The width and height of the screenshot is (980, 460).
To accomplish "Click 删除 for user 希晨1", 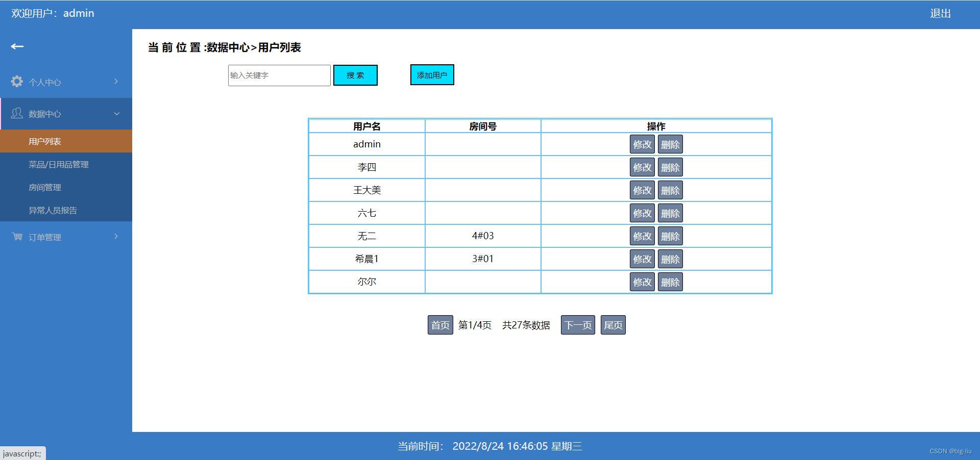I will [x=670, y=259].
